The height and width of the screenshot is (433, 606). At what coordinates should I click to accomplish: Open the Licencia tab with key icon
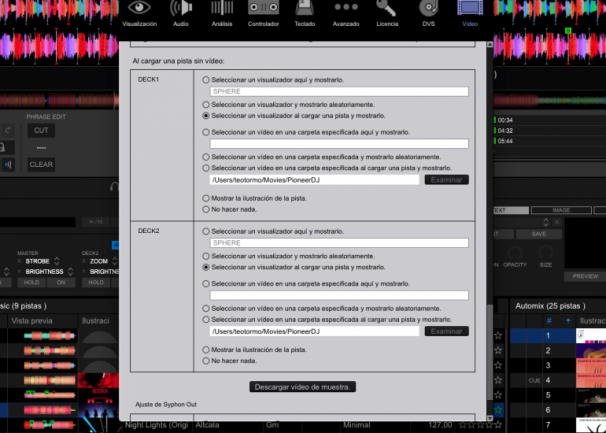point(387,14)
